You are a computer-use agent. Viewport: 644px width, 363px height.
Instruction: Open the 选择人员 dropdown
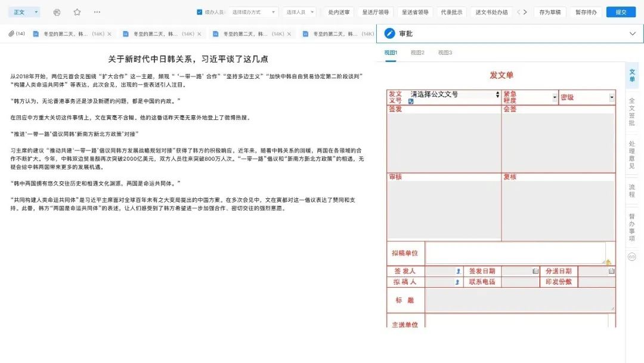click(299, 13)
